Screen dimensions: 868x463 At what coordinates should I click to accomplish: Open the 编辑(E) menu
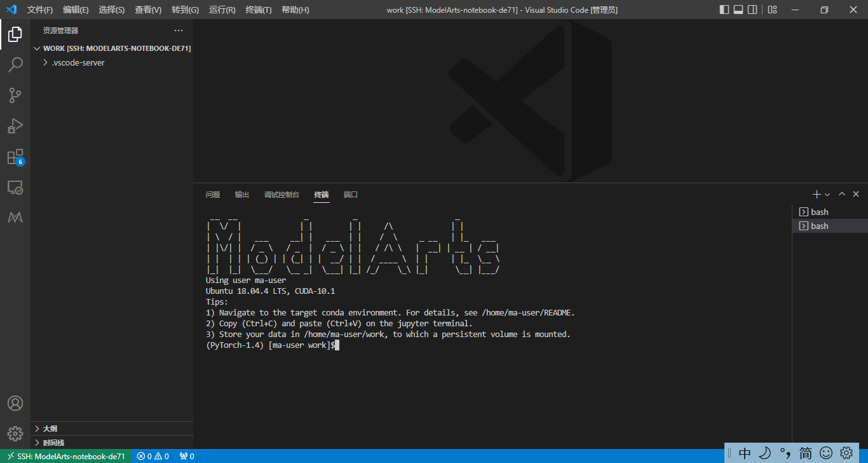[x=76, y=10]
